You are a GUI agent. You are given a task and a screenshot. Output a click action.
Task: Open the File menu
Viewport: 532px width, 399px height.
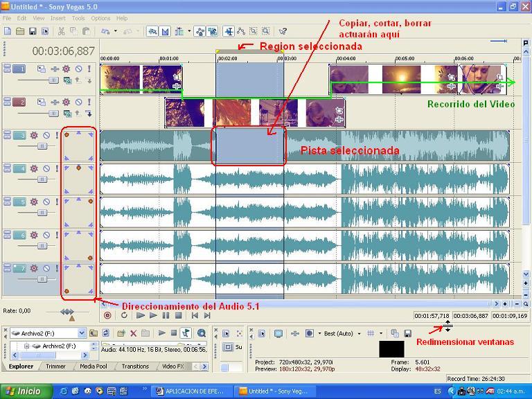tap(7, 18)
